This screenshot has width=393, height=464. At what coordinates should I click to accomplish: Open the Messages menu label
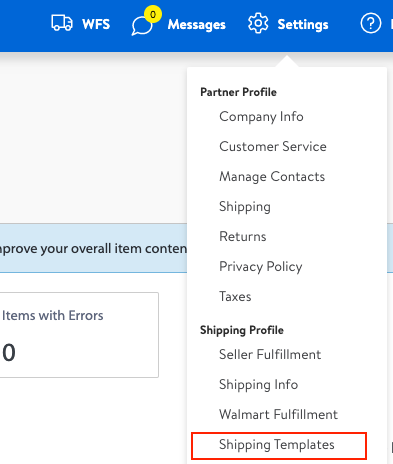click(x=197, y=24)
